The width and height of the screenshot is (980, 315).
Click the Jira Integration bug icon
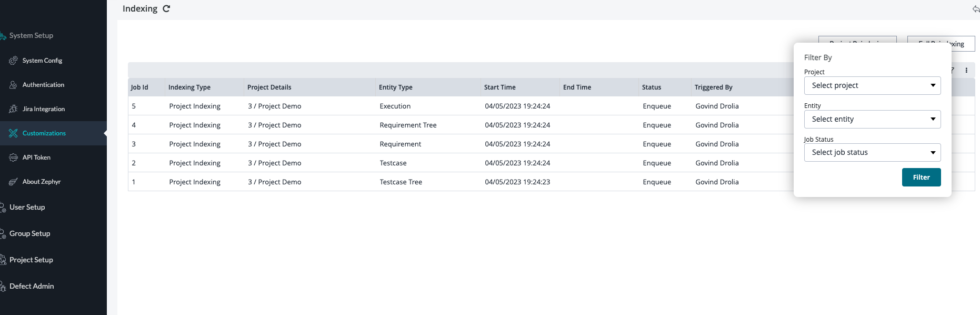pyautogui.click(x=13, y=109)
